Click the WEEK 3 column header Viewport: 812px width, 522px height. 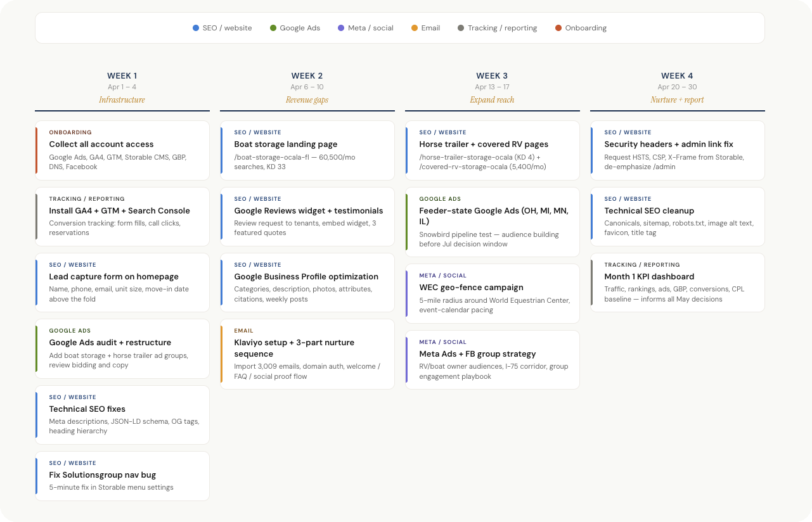(x=492, y=76)
